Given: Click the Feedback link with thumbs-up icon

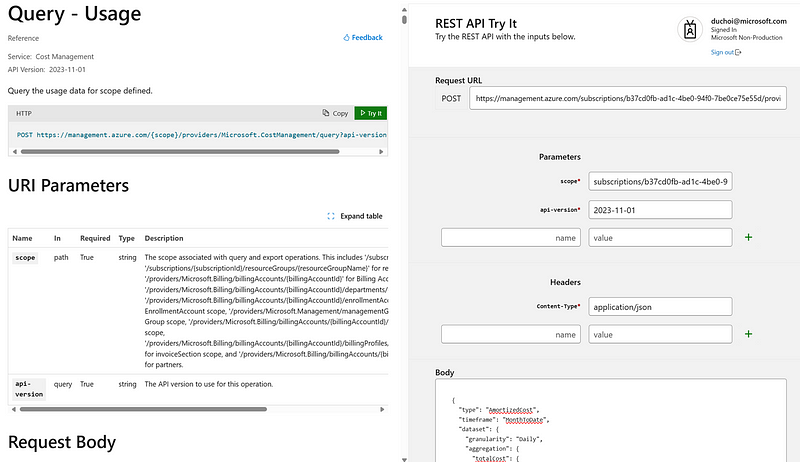Looking at the screenshot, I should 362,37.
